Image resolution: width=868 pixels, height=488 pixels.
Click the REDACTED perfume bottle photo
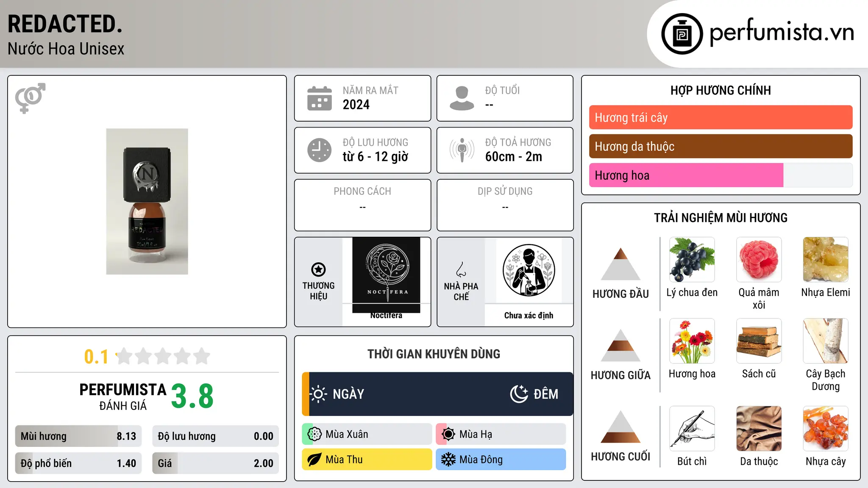pos(147,202)
